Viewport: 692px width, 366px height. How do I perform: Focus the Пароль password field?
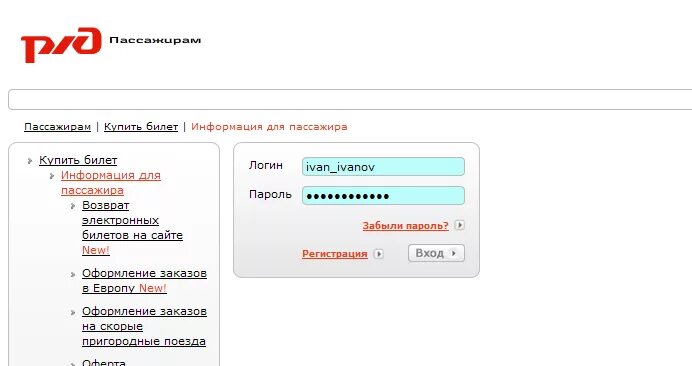pos(383,196)
